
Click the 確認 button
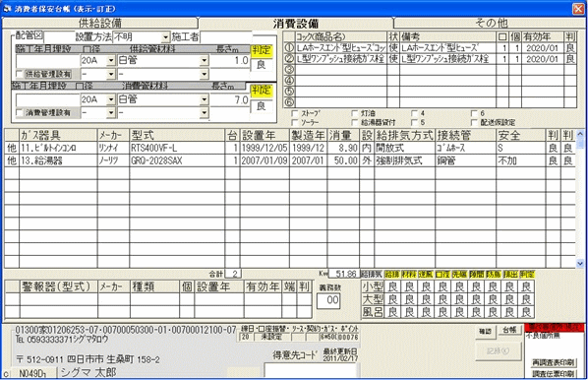click(x=485, y=331)
